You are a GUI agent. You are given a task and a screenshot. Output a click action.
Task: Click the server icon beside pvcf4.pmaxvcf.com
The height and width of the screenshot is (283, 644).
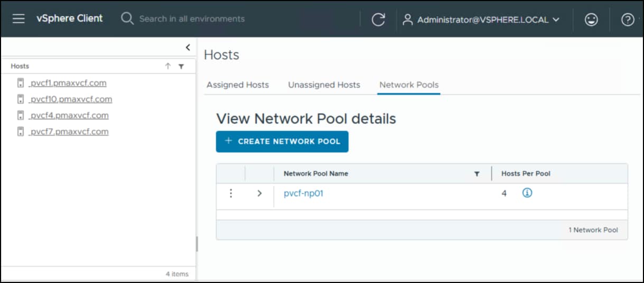coord(21,115)
